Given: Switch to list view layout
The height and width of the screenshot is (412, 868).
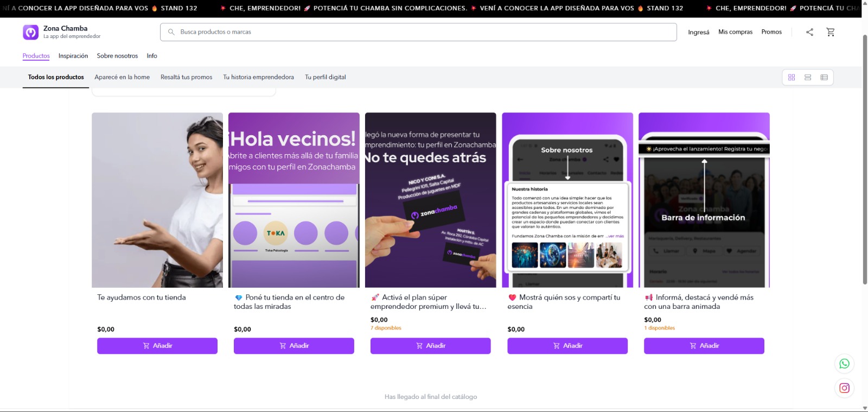Looking at the screenshot, I should (808, 77).
